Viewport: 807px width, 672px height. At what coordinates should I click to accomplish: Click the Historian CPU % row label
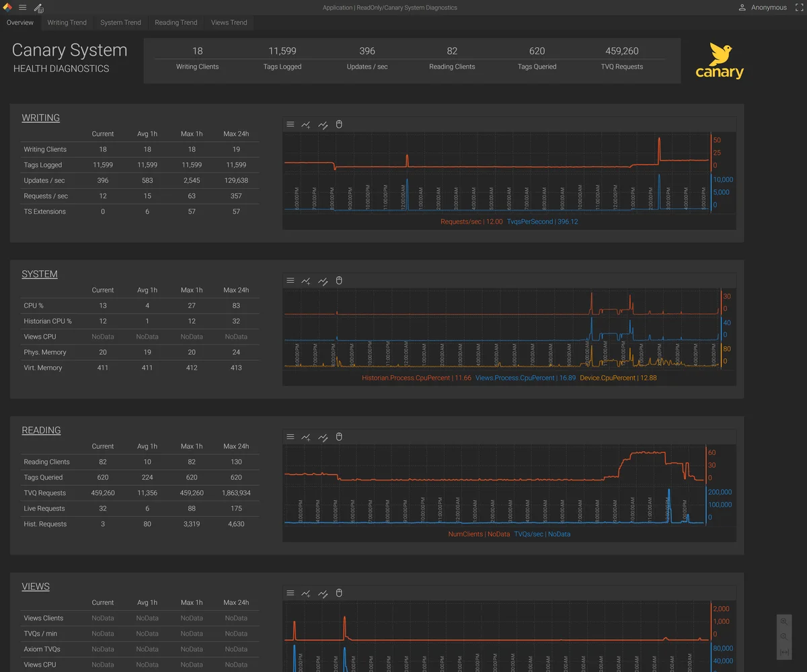coord(47,321)
